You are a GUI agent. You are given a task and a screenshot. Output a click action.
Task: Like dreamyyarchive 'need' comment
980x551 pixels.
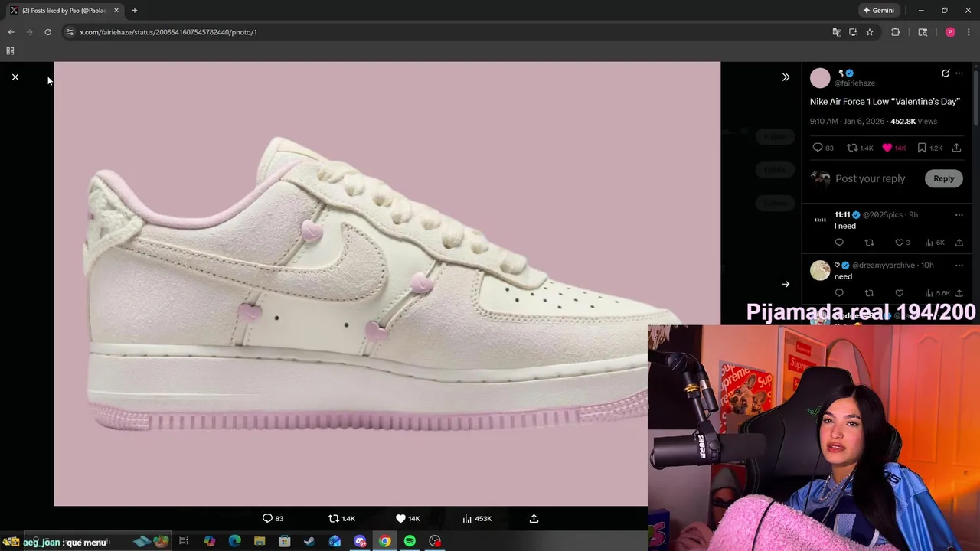[900, 293]
